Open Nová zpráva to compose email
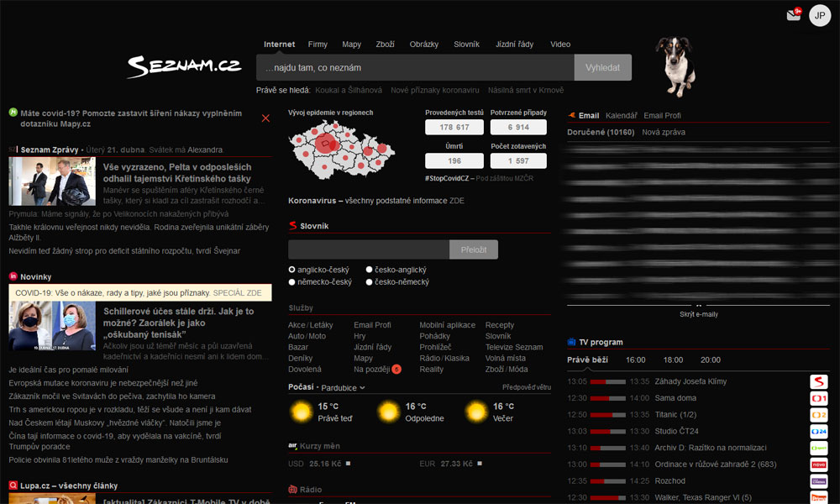Screen dimensions: 840x504 (664, 132)
